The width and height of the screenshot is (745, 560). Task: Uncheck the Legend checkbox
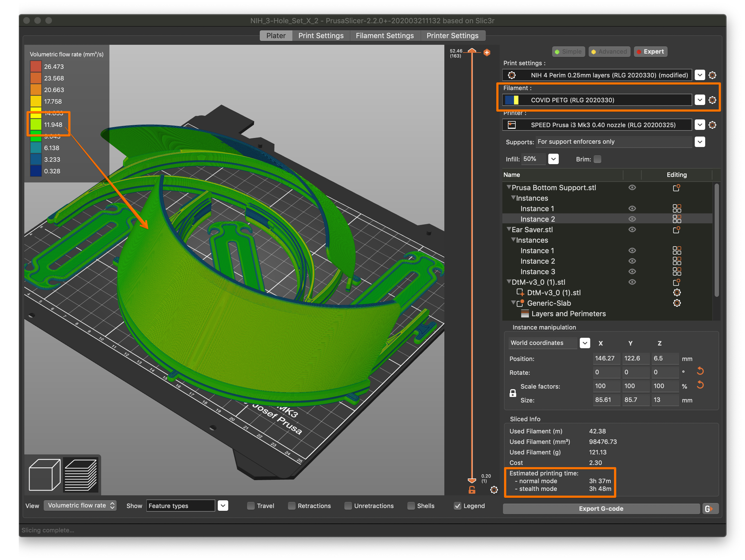pos(457,505)
